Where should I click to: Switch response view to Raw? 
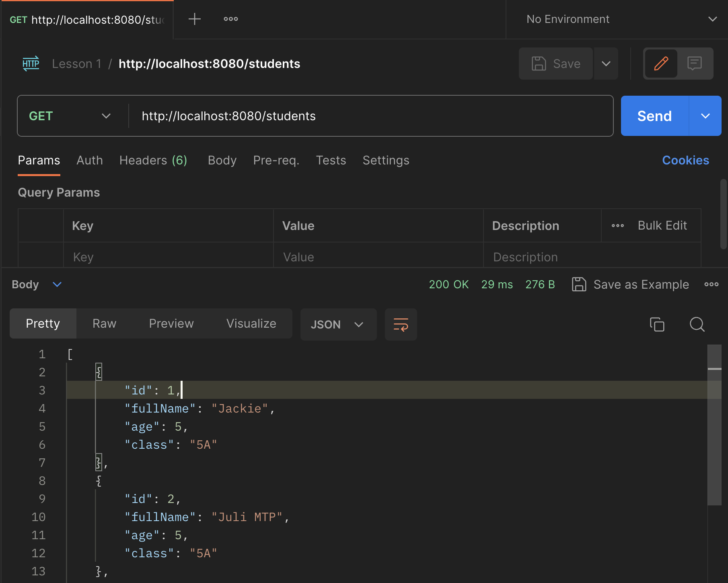tap(104, 324)
